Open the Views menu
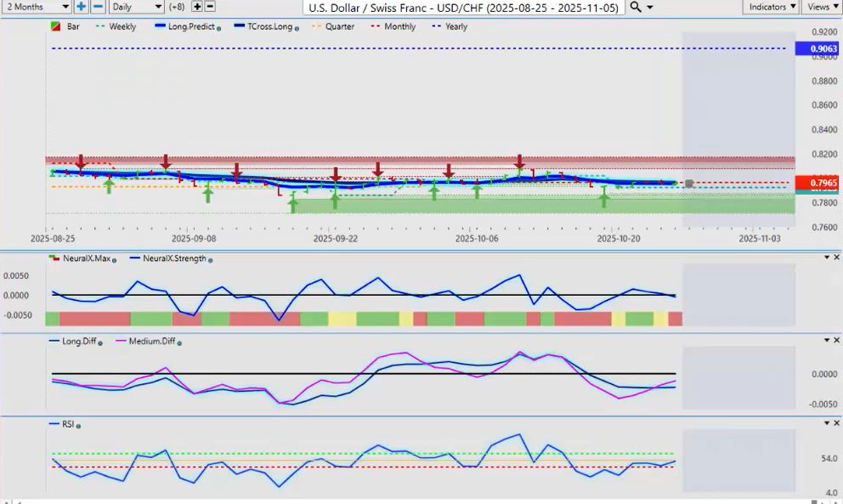Viewport: 843px width, 504px height. (821, 7)
